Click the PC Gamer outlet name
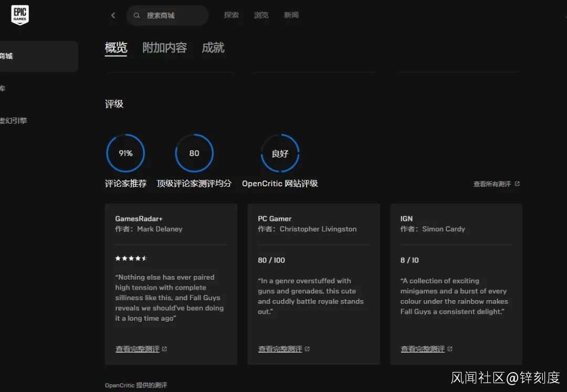The width and height of the screenshot is (567, 392). click(x=275, y=219)
